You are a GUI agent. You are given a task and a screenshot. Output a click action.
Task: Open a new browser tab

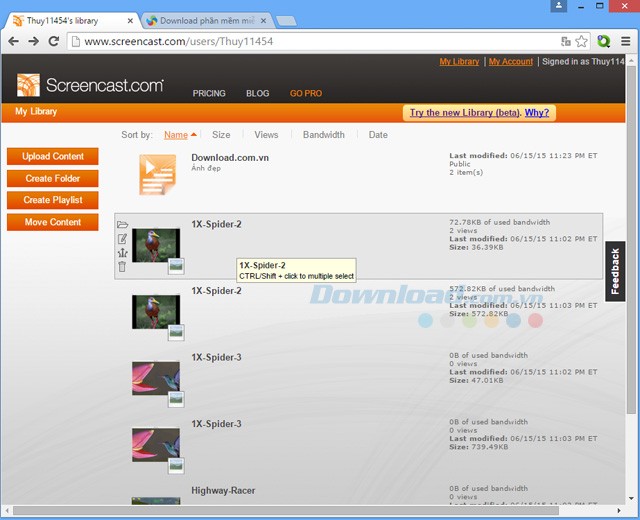(x=286, y=21)
